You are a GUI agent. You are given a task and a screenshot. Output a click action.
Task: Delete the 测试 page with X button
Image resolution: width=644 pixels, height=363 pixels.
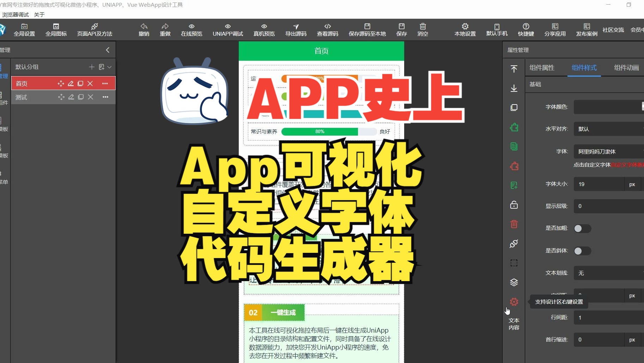click(x=90, y=97)
